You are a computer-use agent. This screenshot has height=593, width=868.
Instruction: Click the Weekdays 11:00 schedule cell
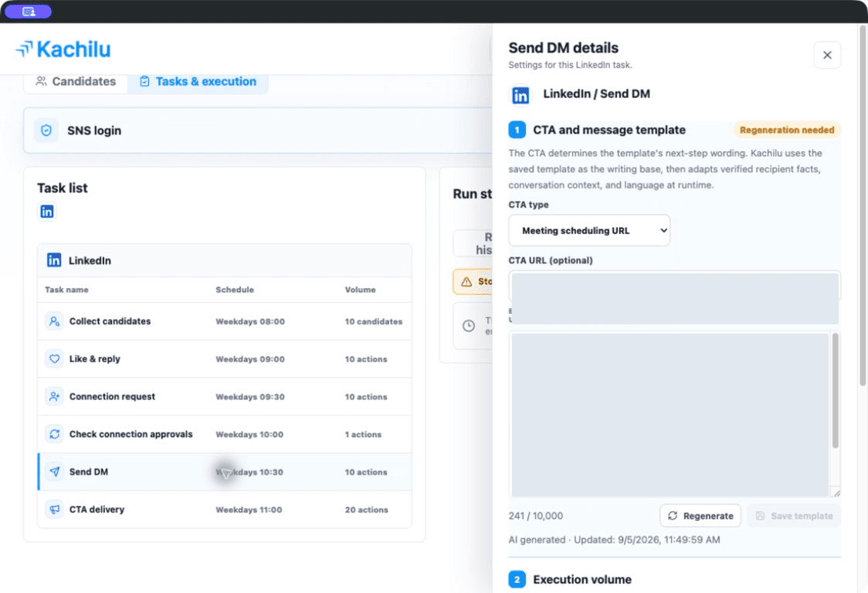click(249, 510)
